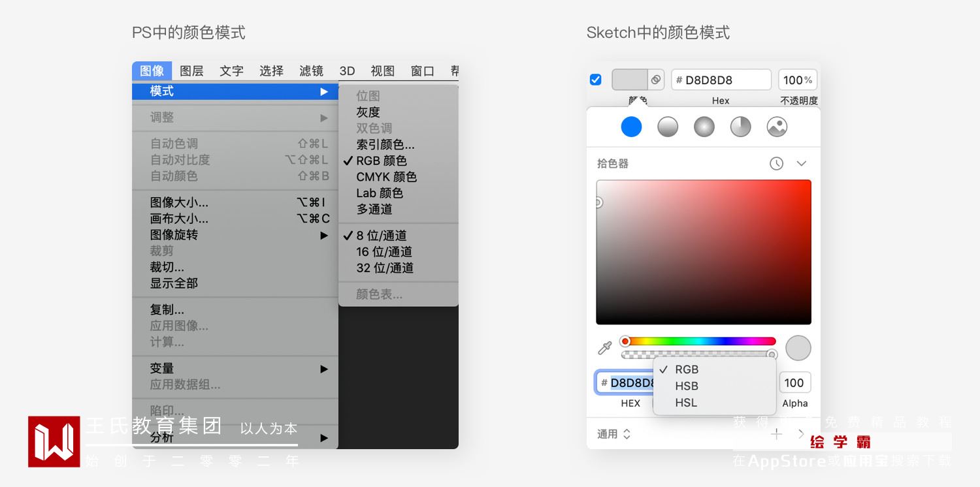Select RGB in the color format dropdown
This screenshot has width=980, height=487.
[715, 369]
